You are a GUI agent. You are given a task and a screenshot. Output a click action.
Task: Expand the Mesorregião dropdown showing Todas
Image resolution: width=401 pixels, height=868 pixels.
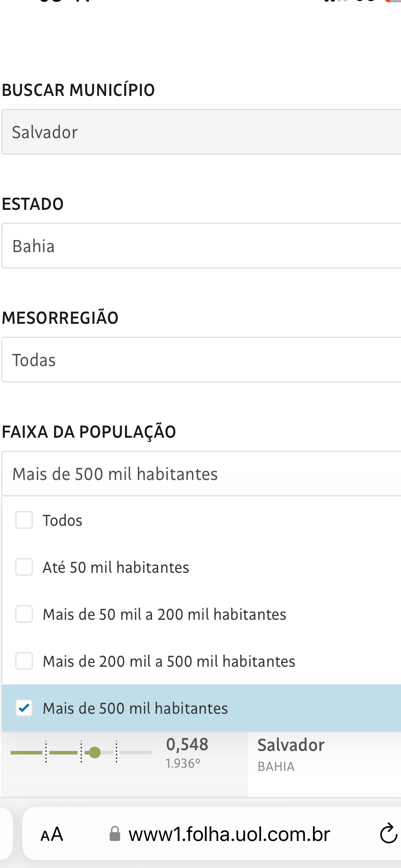(x=201, y=360)
